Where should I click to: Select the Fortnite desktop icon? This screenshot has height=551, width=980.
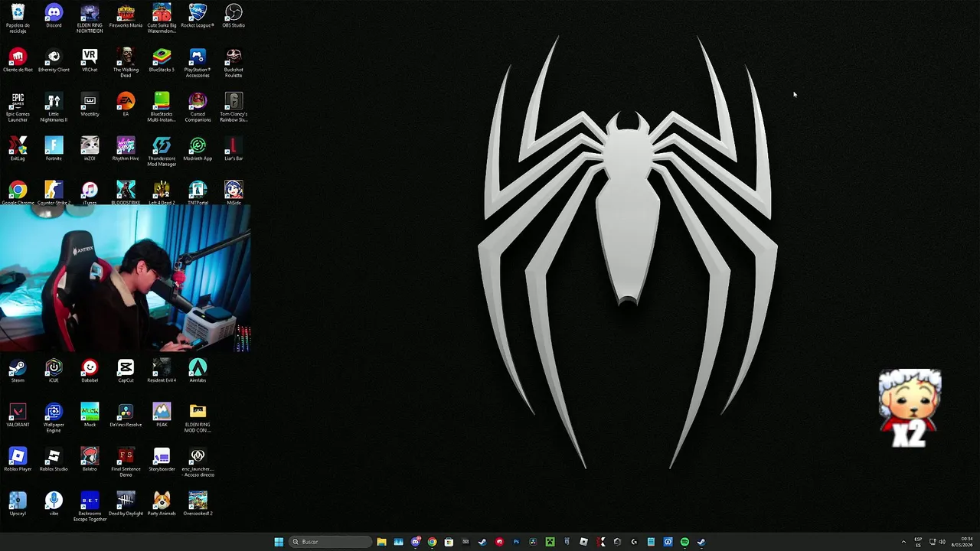pos(54,149)
